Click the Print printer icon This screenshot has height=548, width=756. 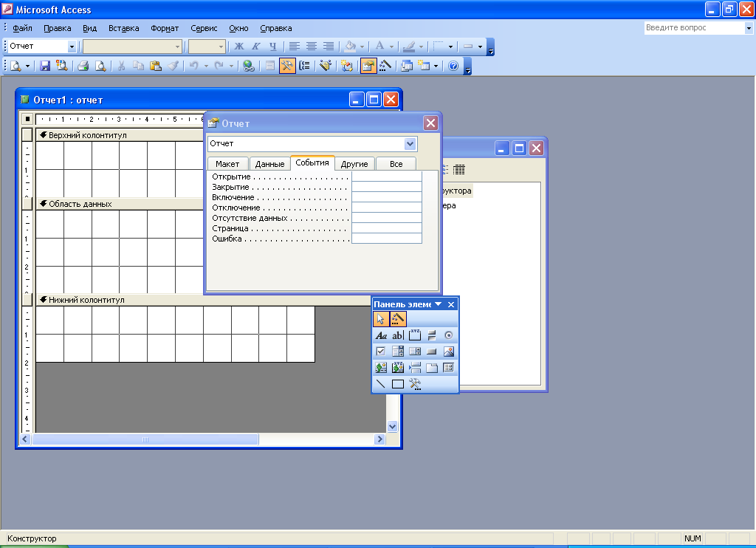pos(83,66)
